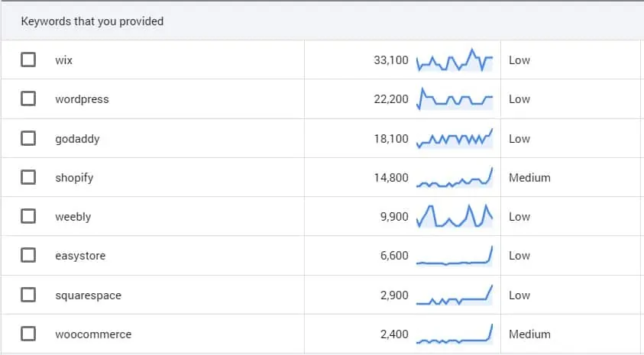The width and height of the screenshot is (644, 355).
Task: Enable the shopify checkbox
Action: tap(28, 177)
